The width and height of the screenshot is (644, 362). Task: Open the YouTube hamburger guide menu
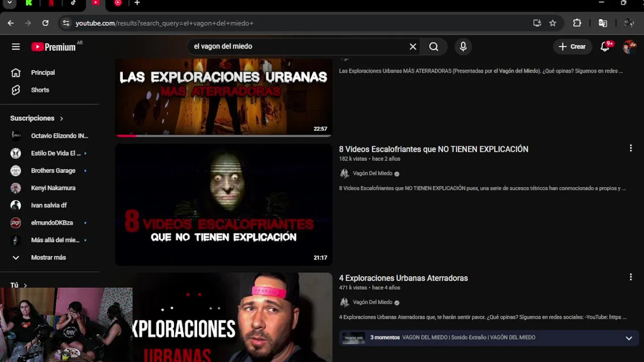click(x=16, y=47)
